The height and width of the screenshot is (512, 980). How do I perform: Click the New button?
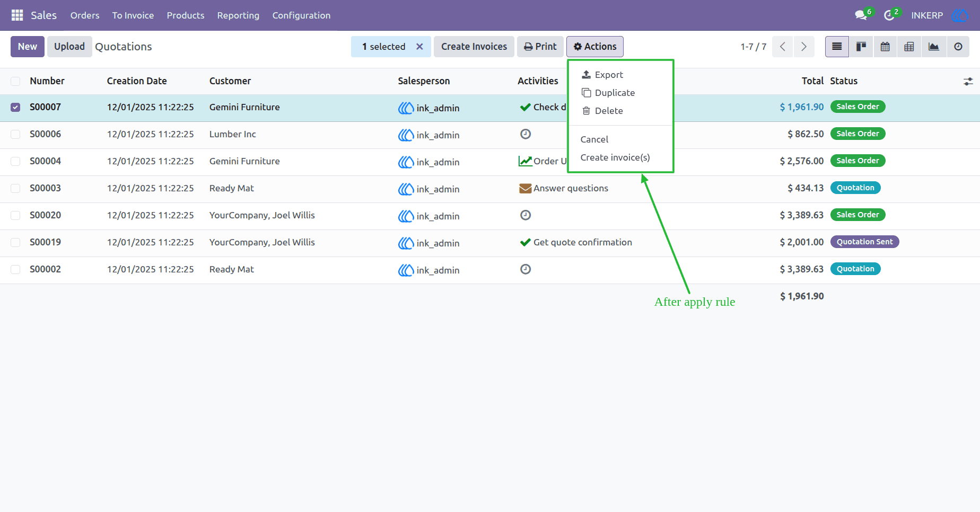click(x=28, y=47)
